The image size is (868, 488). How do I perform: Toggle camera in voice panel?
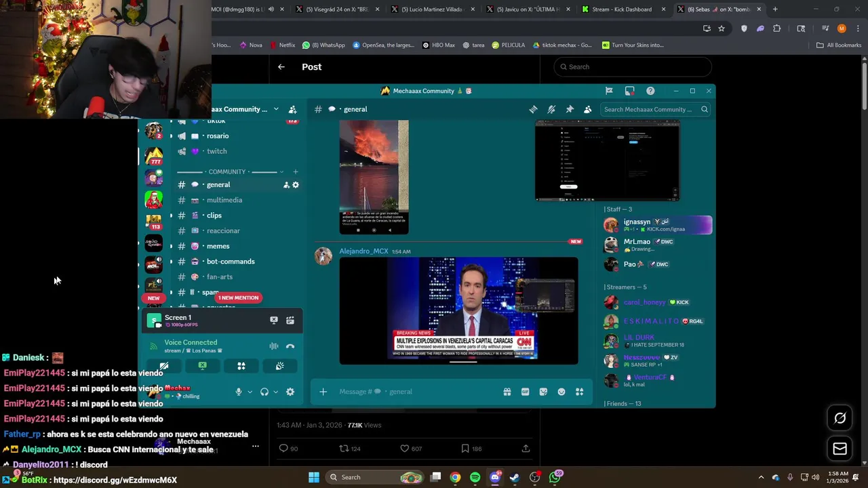click(164, 366)
